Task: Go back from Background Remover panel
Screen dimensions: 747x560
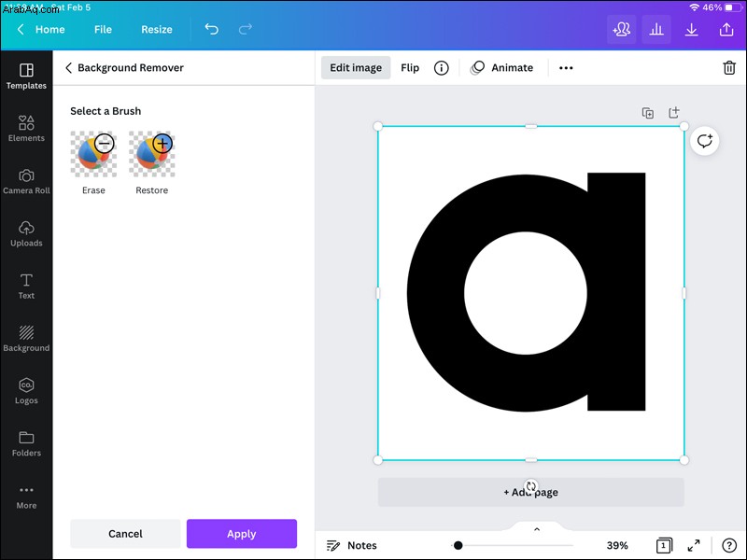Action: tap(68, 67)
